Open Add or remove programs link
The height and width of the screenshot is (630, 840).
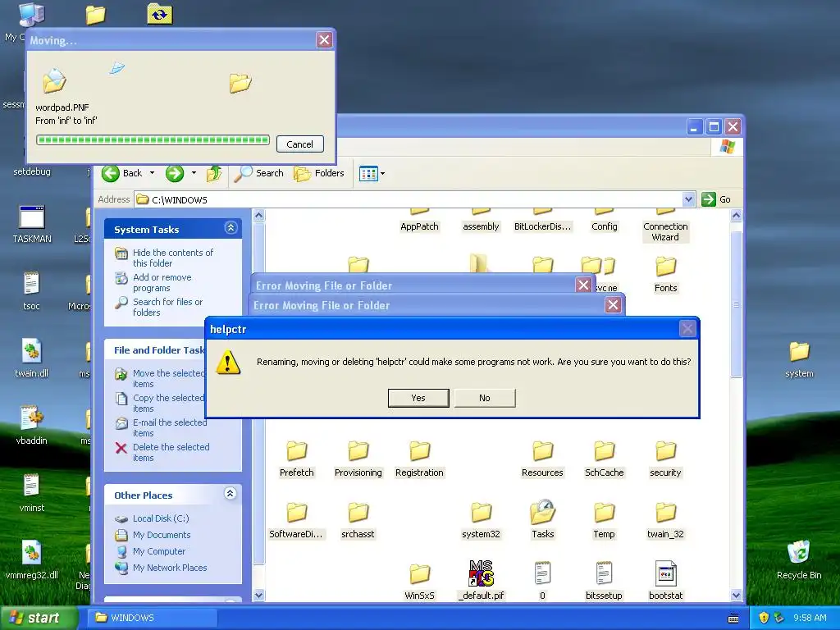click(x=162, y=282)
